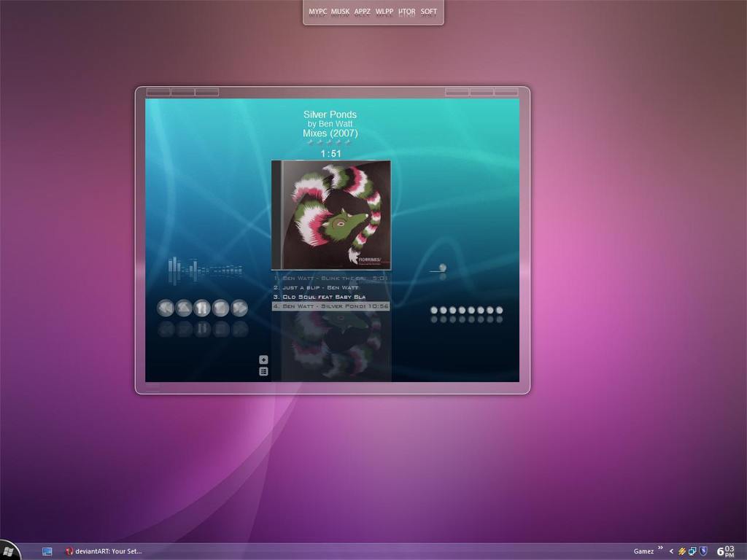Open the playlist list icon

[x=263, y=371]
